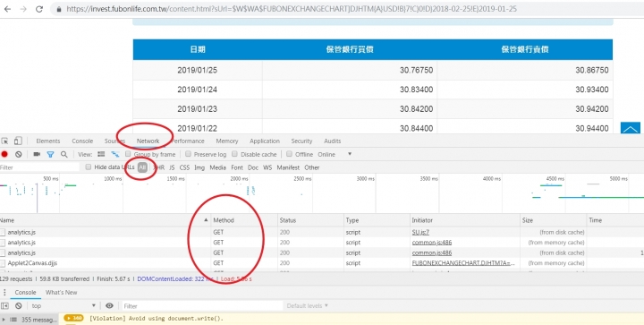Select the first analytics.js row checkbox
Screen dimensions: 644x325
(3, 232)
